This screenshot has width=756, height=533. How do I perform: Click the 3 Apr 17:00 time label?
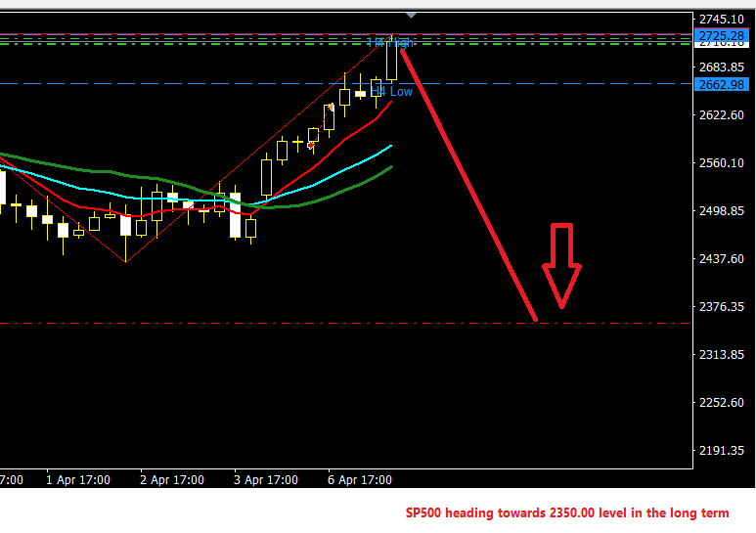click(266, 480)
